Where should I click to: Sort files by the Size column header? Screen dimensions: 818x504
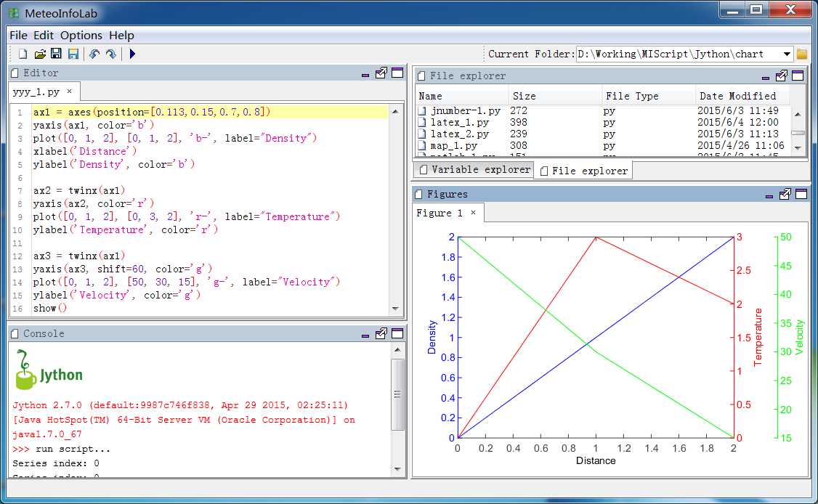[x=555, y=96]
